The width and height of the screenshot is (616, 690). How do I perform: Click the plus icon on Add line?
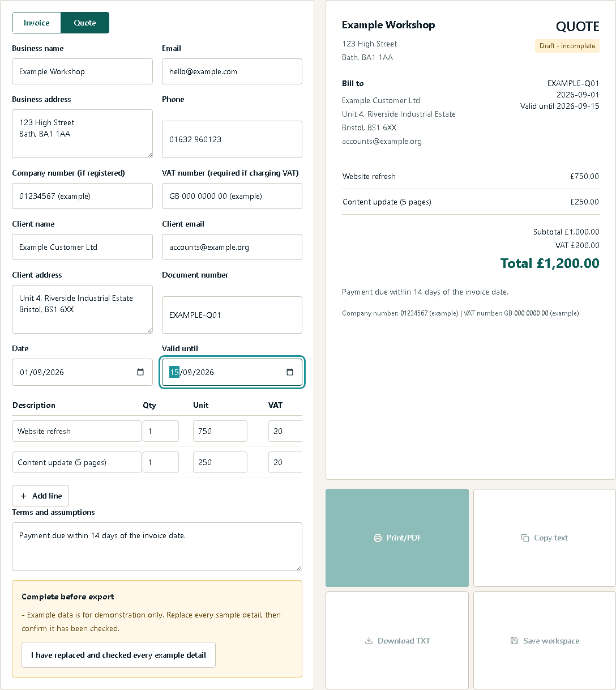click(23, 496)
